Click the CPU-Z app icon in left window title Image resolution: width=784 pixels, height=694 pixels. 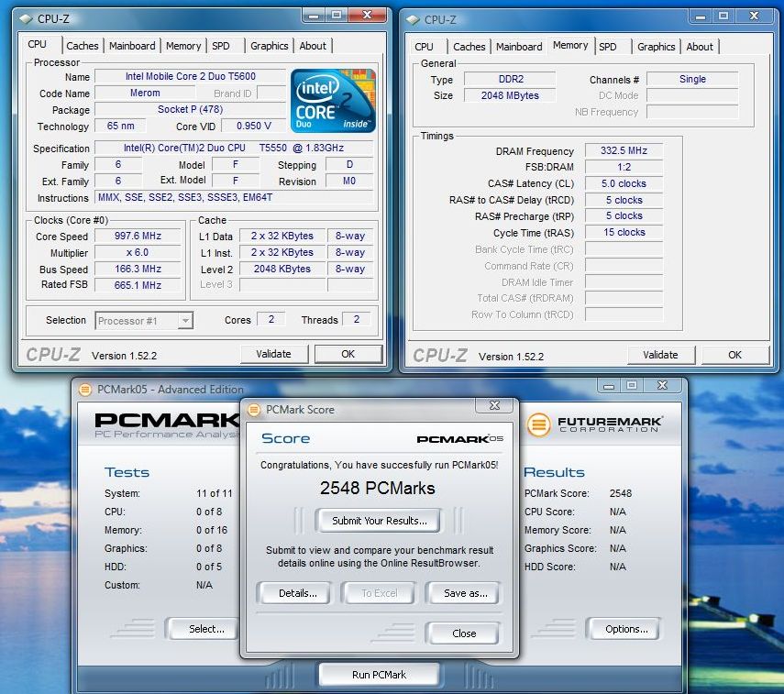26,19
